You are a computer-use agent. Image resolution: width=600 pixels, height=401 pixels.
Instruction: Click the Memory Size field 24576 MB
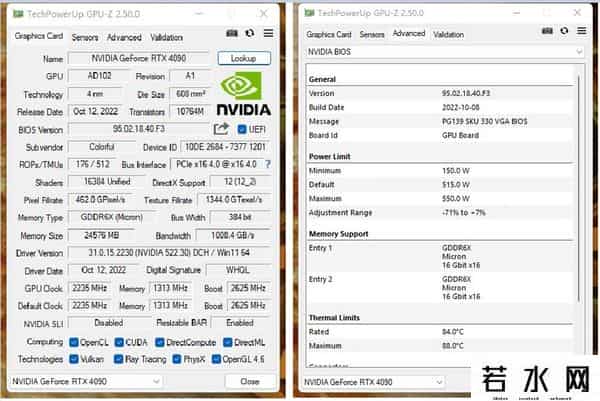point(101,235)
